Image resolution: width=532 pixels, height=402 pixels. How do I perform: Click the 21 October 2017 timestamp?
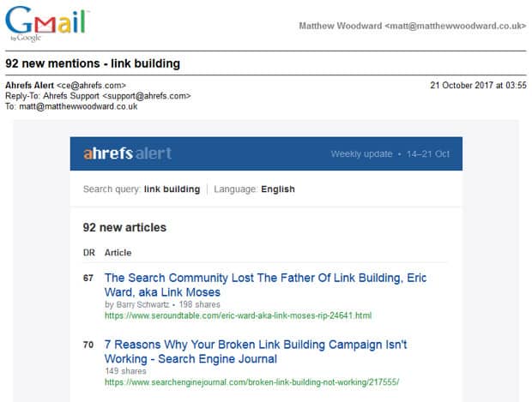point(479,85)
